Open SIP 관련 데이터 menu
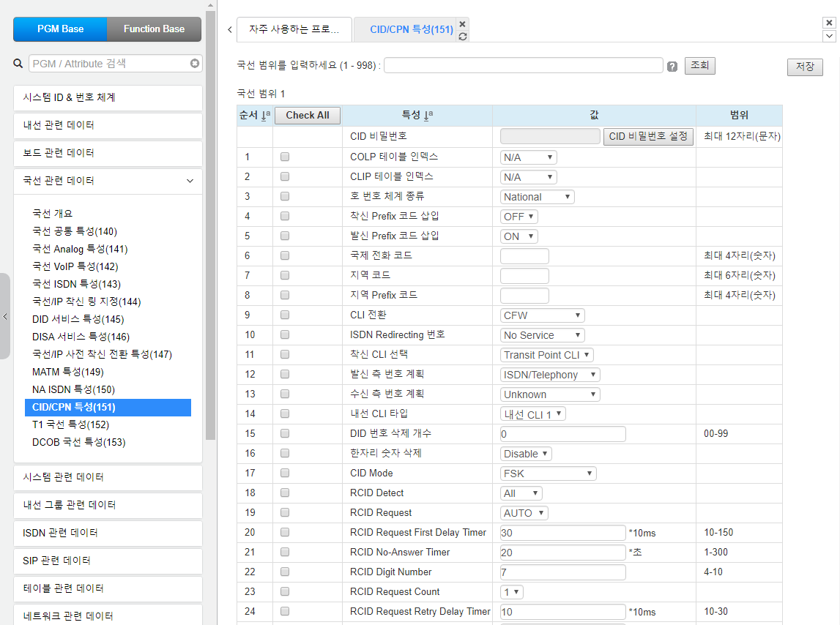 coord(108,561)
